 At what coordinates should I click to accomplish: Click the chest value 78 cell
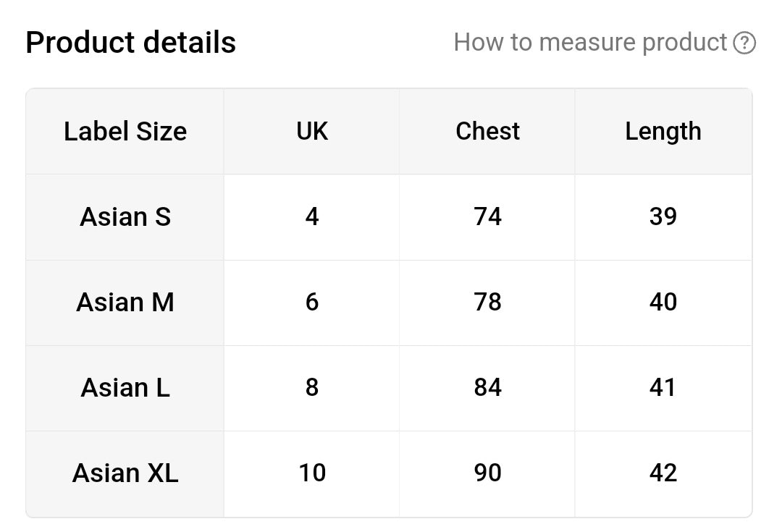487,303
